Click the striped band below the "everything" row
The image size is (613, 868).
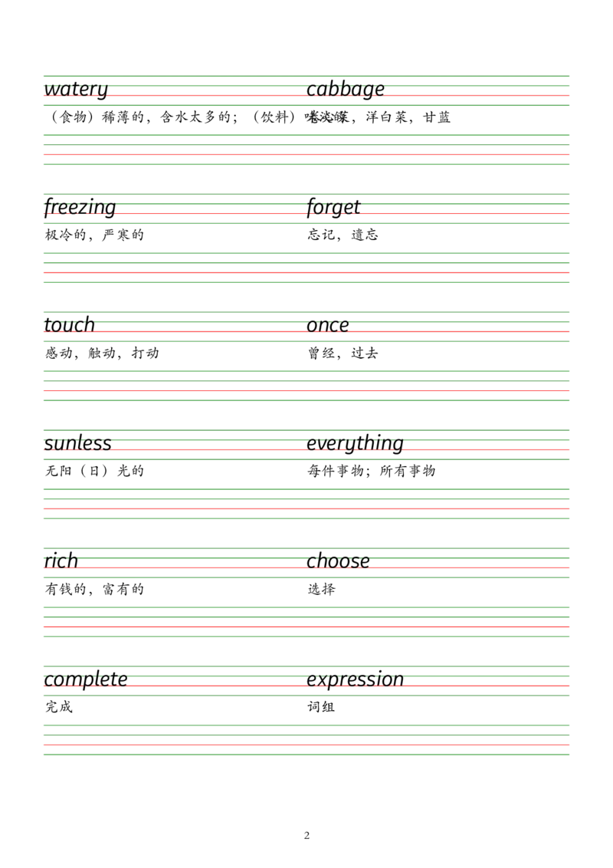tap(306, 503)
